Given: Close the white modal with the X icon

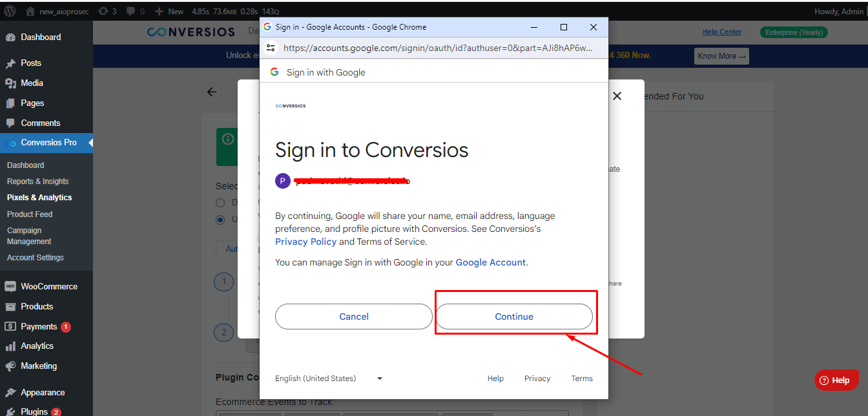Looking at the screenshot, I should click(617, 96).
